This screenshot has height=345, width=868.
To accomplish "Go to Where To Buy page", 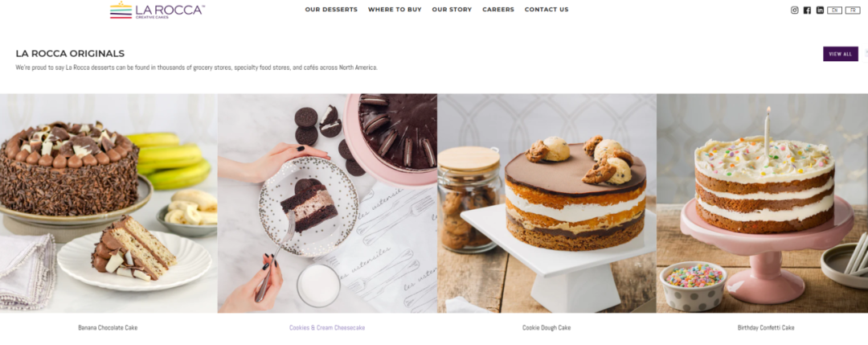I will [x=395, y=10].
